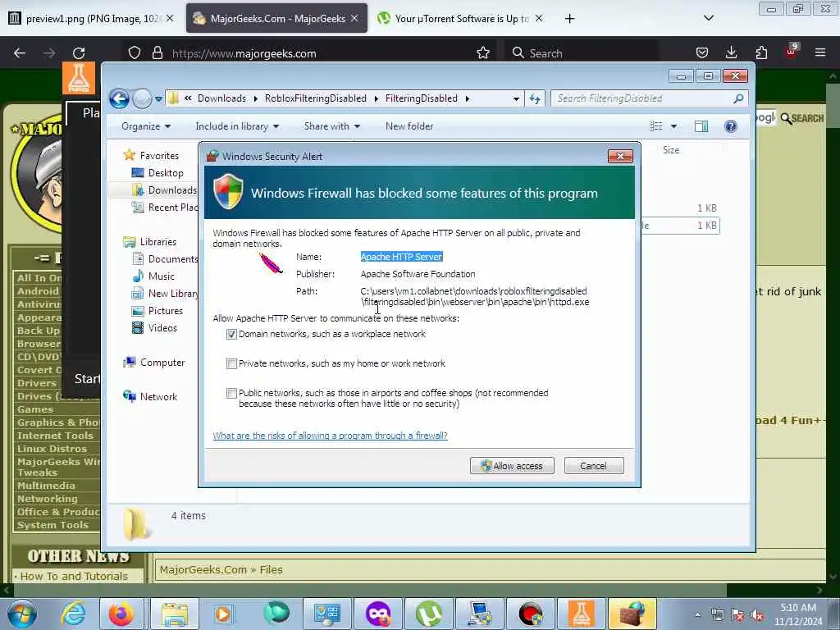840x630 pixels.
Task: Select FilteringDisabled breadcrumb segment
Action: (422, 98)
